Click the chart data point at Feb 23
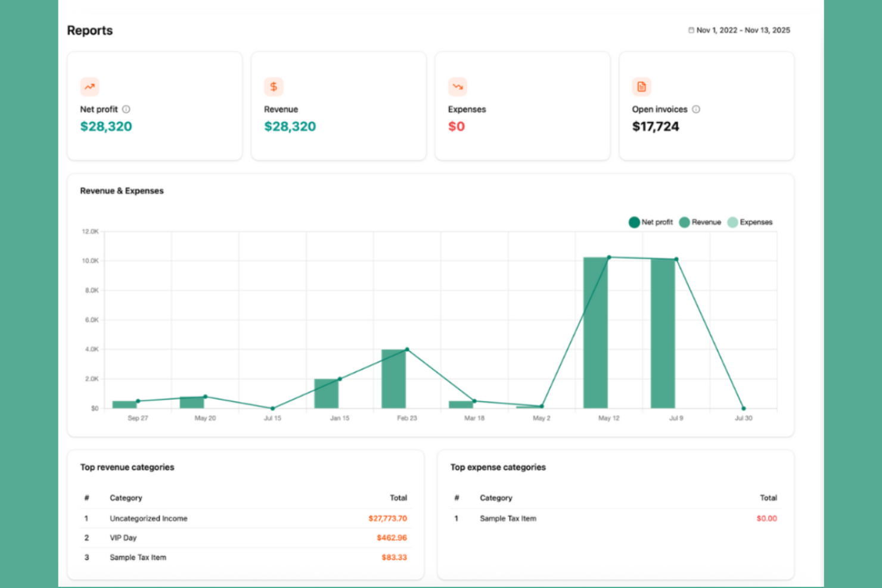Viewport: 882px width, 588px height. pyautogui.click(x=407, y=349)
